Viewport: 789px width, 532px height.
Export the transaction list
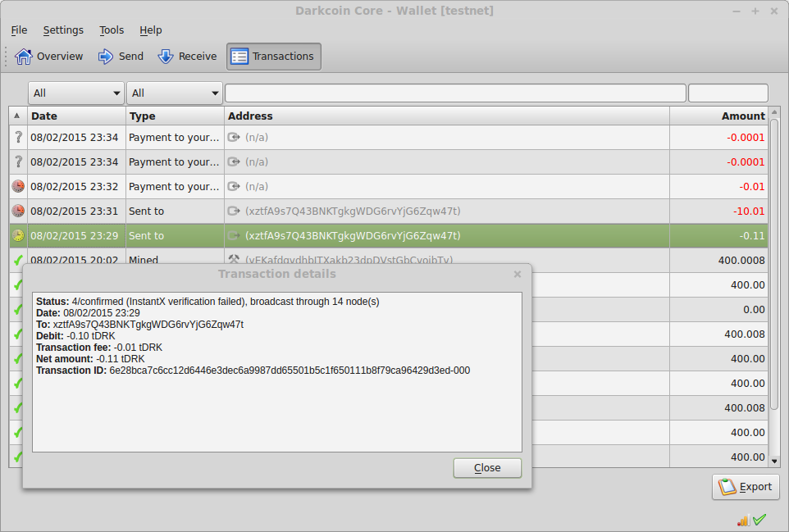[746, 487]
